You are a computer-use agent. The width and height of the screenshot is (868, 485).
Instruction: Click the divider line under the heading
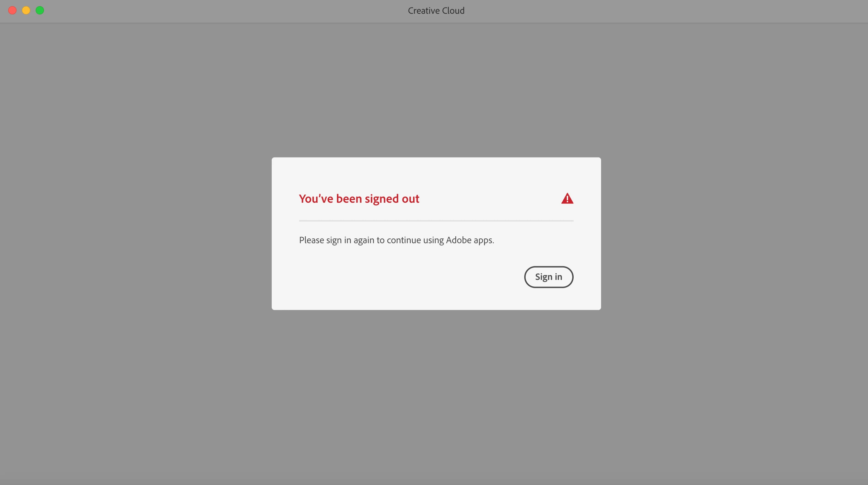point(436,221)
